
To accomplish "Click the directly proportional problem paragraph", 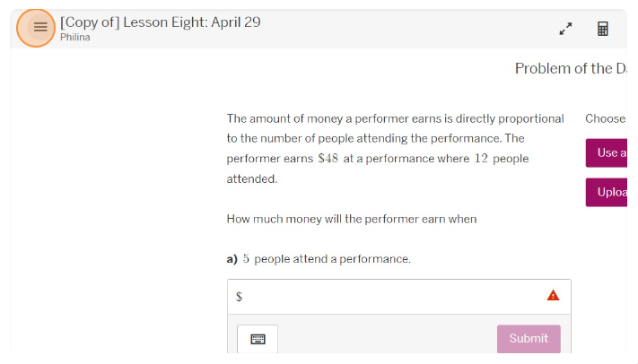I will pos(395,148).
